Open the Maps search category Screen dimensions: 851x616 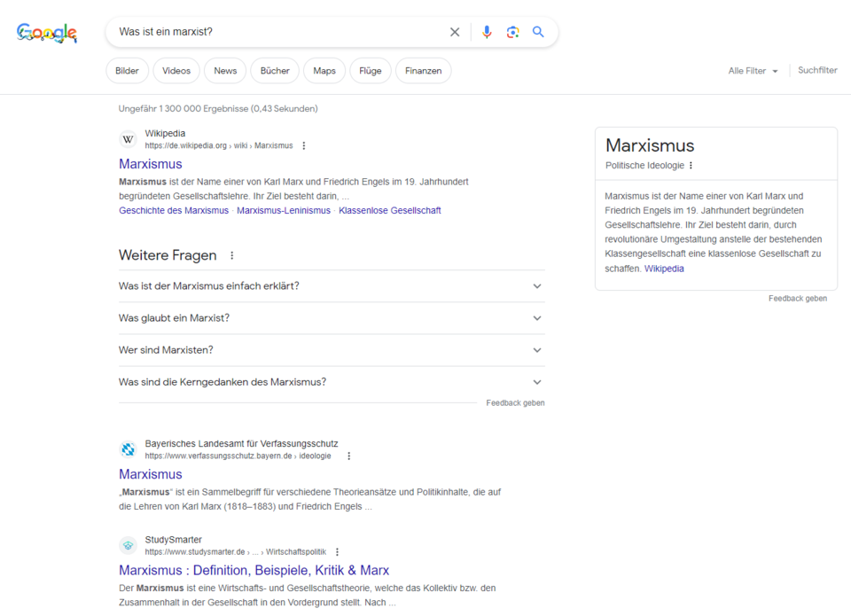click(324, 70)
